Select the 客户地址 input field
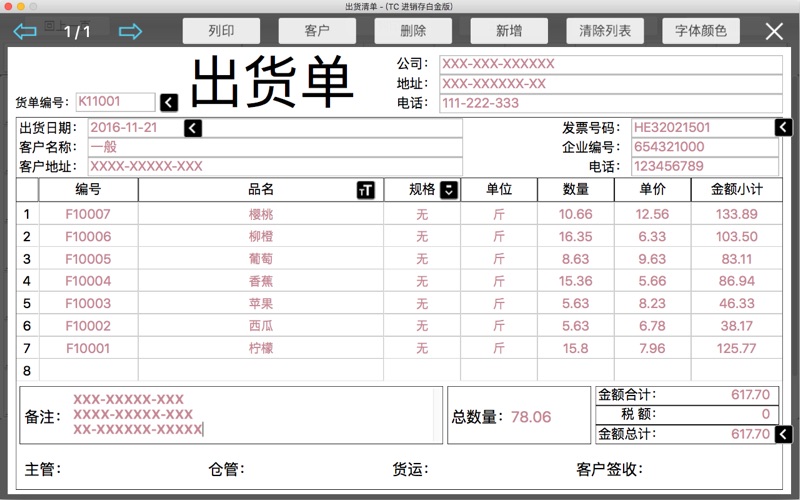The width and height of the screenshot is (800, 500). (x=275, y=166)
